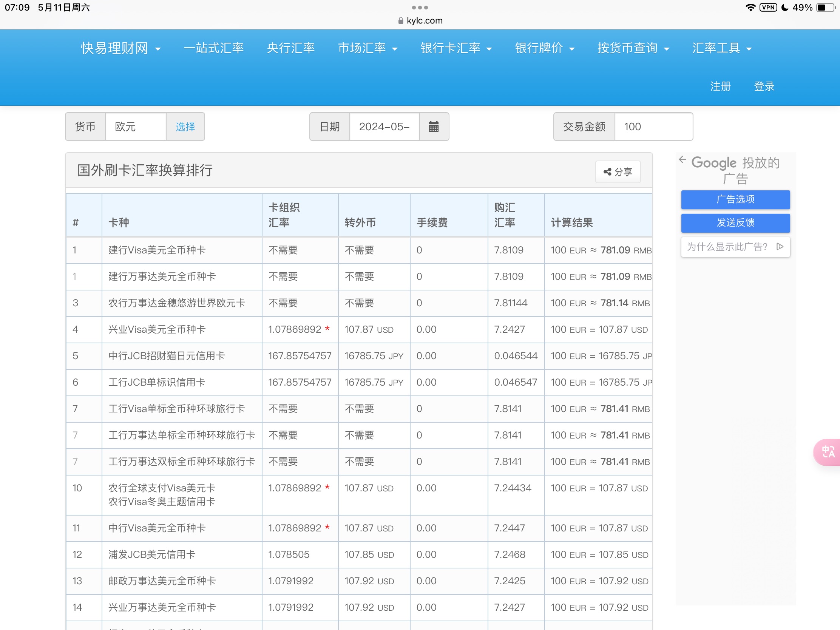
Task: Open the 一站式汇率 page
Action: tap(214, 48)
